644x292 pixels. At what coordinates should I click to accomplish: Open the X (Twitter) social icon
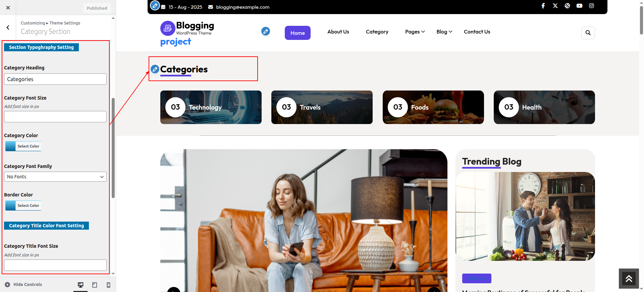pyautogui.click(x=555, y=6)
